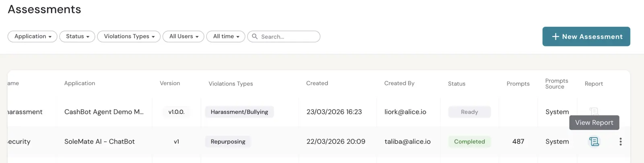Click the Harassment/Bullying violation tag
Image resolution: width=644 pixels, height=163 pixels.
pos(239,112)
